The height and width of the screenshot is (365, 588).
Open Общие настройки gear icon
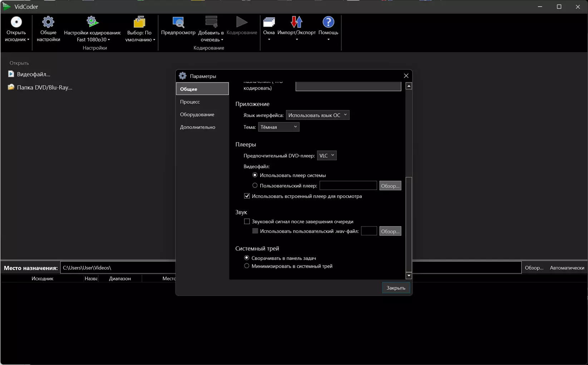(x=48, y=22)
